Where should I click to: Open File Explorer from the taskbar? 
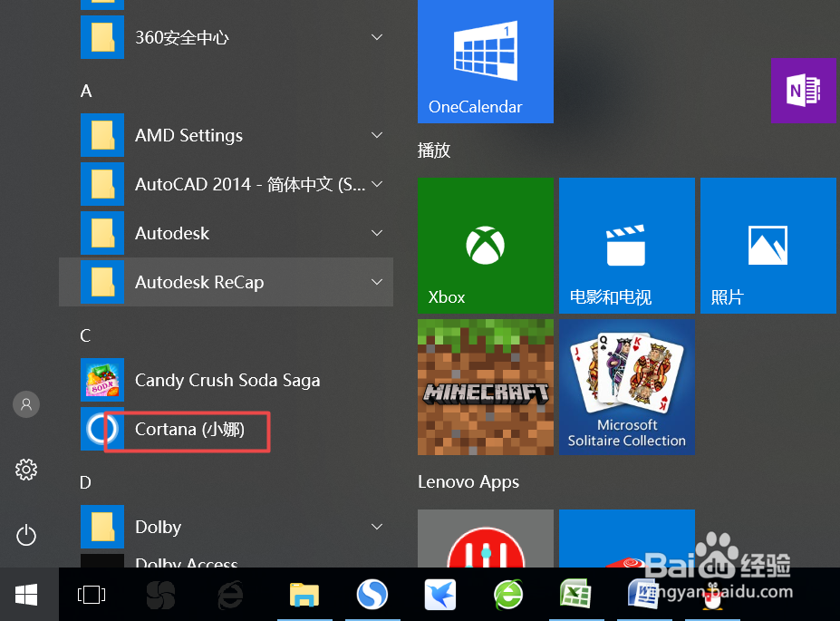304,595
